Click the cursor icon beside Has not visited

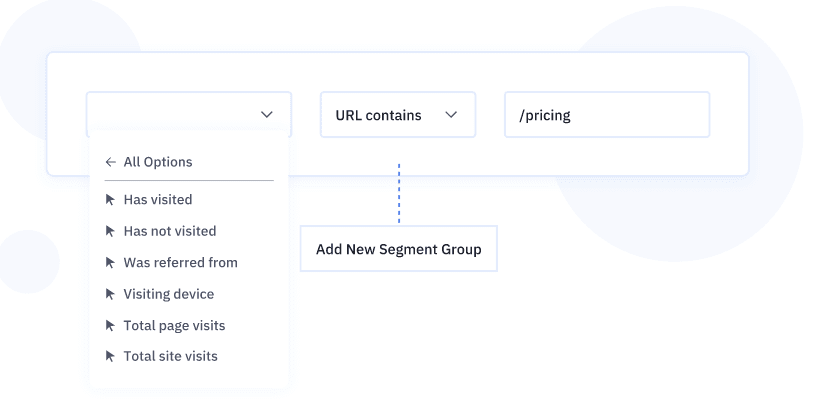110,231
